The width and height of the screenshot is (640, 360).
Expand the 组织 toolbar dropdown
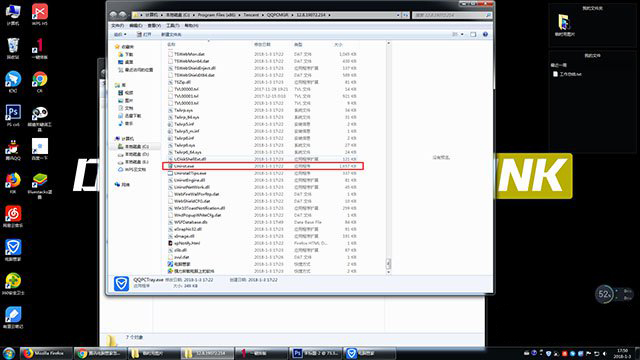120,35
